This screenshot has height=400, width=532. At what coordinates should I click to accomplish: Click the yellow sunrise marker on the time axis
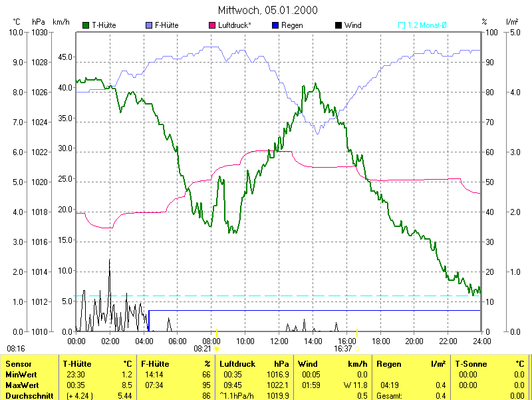point(217,332)
